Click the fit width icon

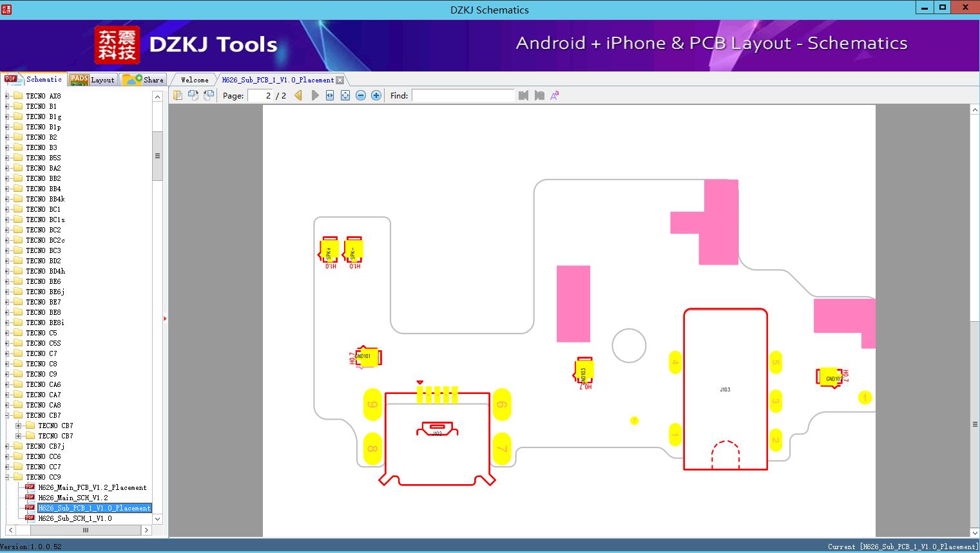pos(330,95)
